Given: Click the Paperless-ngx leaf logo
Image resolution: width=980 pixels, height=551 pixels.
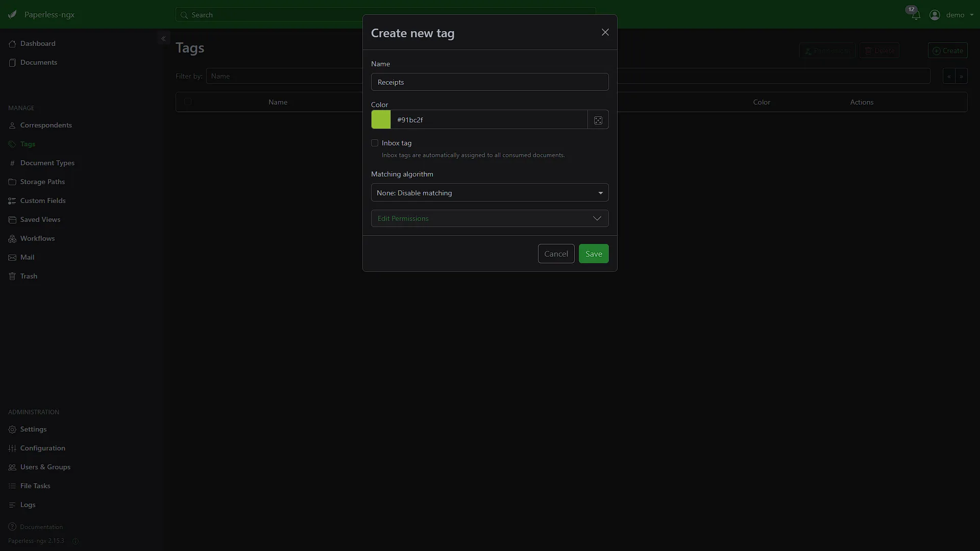Looking at the screenshot, I should tap(12, 14).
